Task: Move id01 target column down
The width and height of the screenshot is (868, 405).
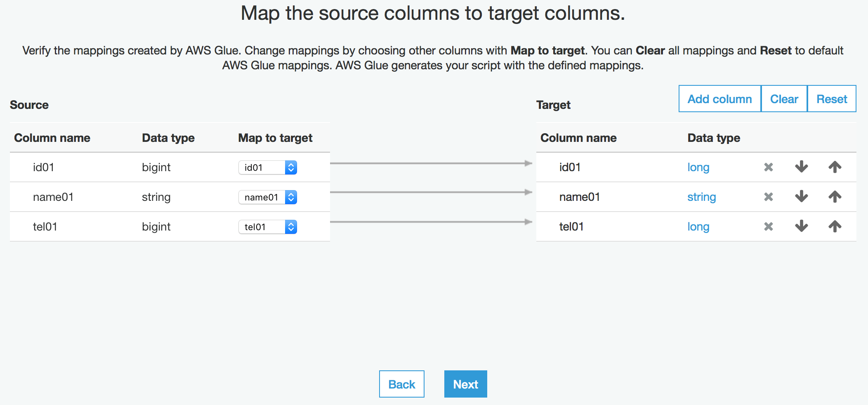Action: (x=801, y=167)
